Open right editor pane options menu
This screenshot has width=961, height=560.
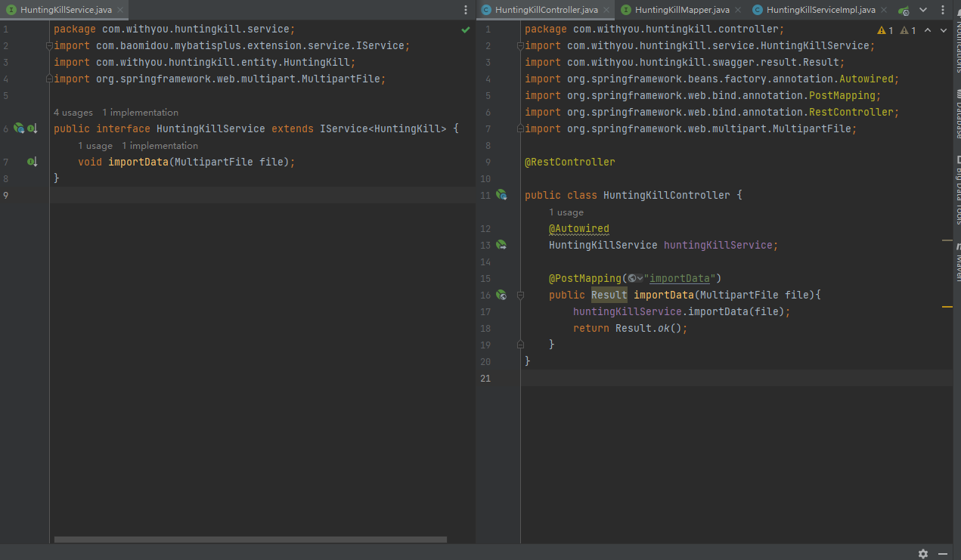click(943, 10)
